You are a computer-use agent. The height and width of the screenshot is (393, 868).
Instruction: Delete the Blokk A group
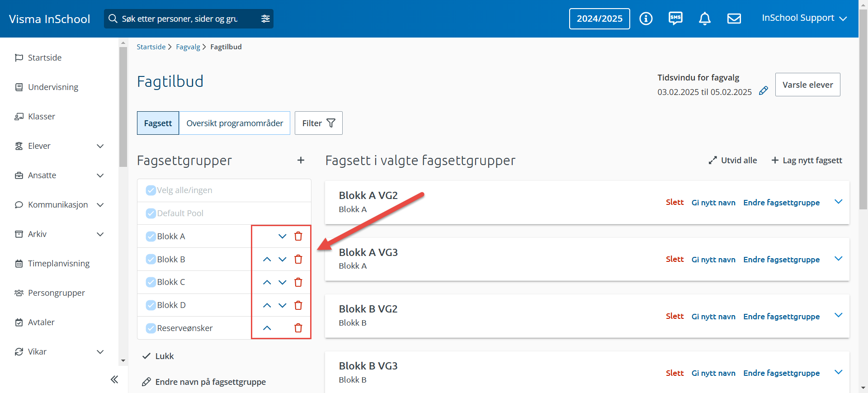pyautogui.click(x=298, y=236)
